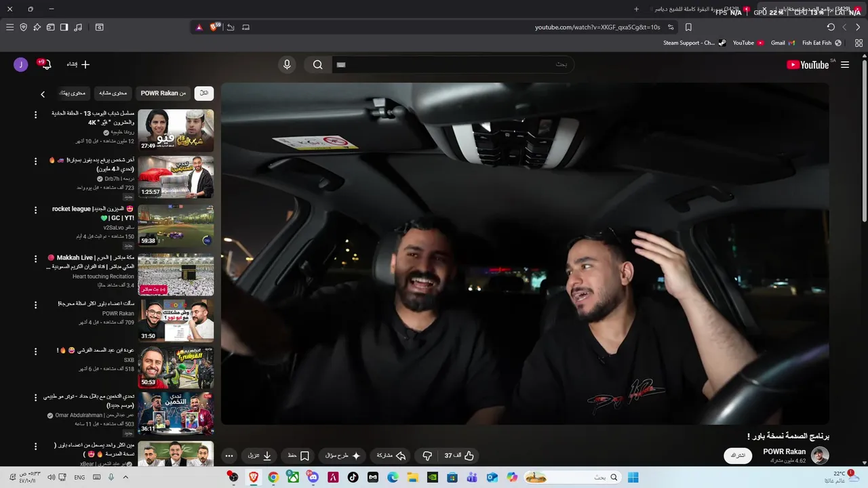Open the on-screen keyboard in search box
The image size is (868, 488).
(x=341, y=64)
